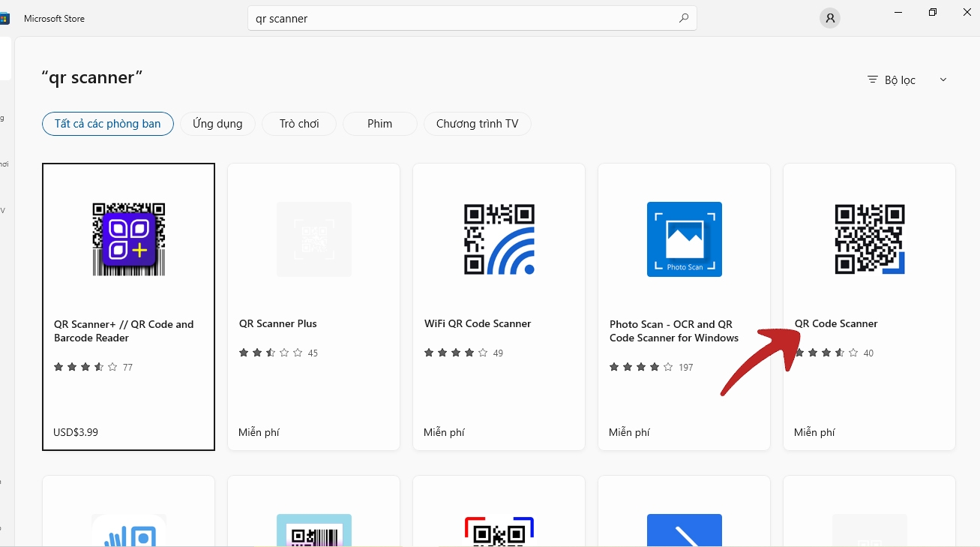Screen dimensions: 980x547
Task: Click the QR Code Scanner blue corner logo
Action: [x=868, y=239]
